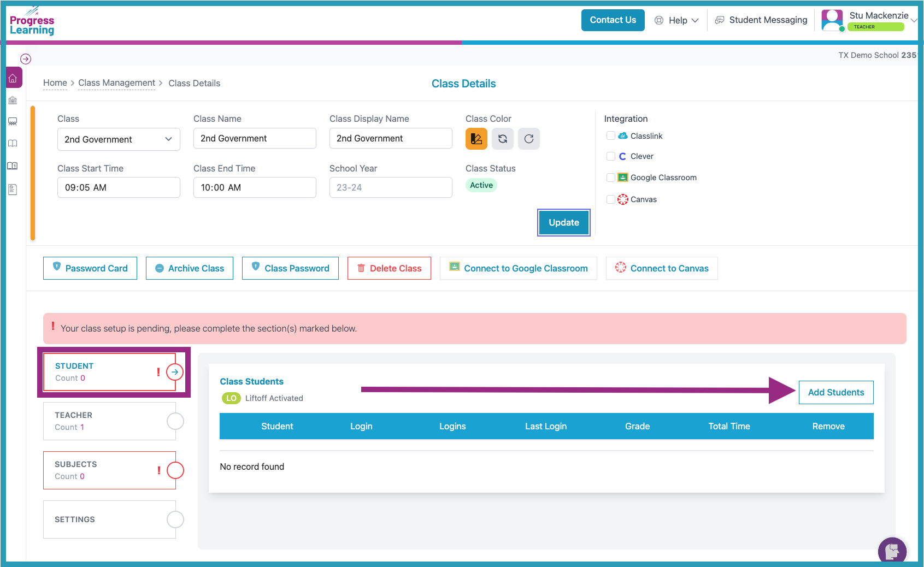Click the Logins column header
Viewport: 924px width, 567px height.
[452, 426]
